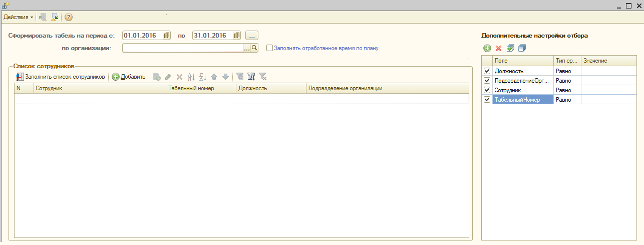Click the Табельный номер column header
This screenshot has height=245, width=644.
200,88
